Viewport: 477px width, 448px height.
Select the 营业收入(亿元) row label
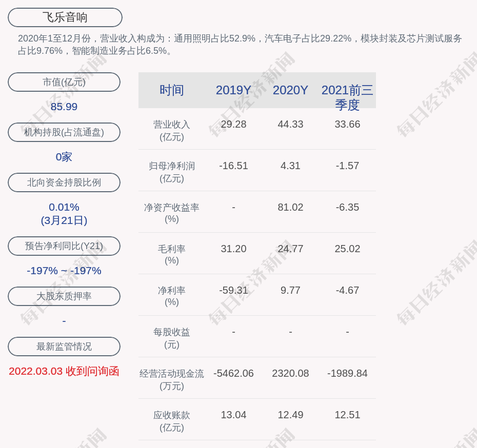[172, 131]
